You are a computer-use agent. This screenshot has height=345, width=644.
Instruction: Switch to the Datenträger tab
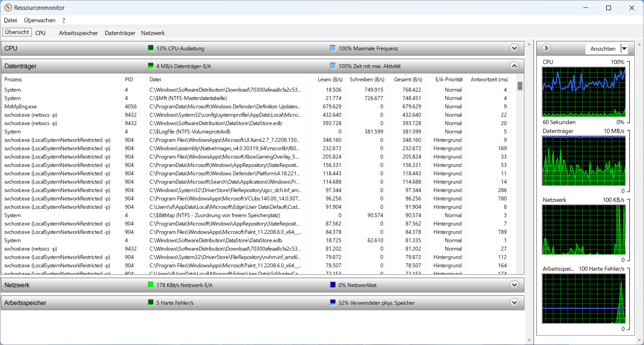coord(120,33)
